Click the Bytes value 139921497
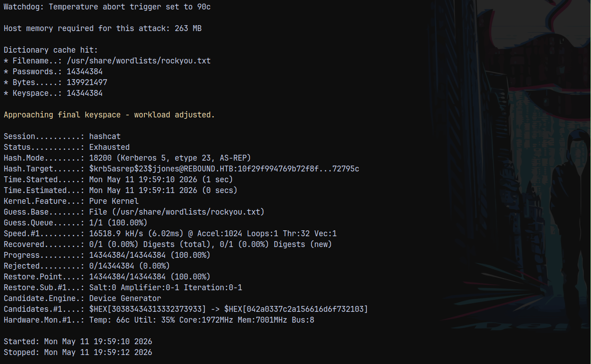The height and width of the screenshot is (364, 591). [87, 82]
